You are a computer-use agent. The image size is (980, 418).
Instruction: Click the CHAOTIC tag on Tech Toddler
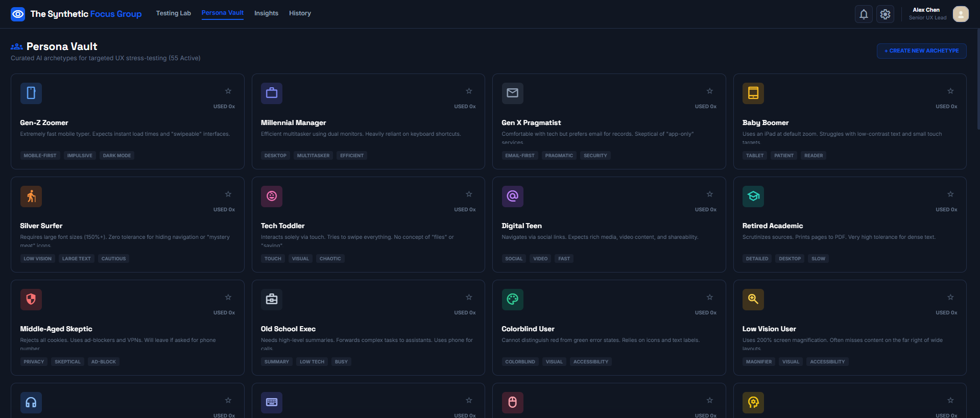pos(330,259)
